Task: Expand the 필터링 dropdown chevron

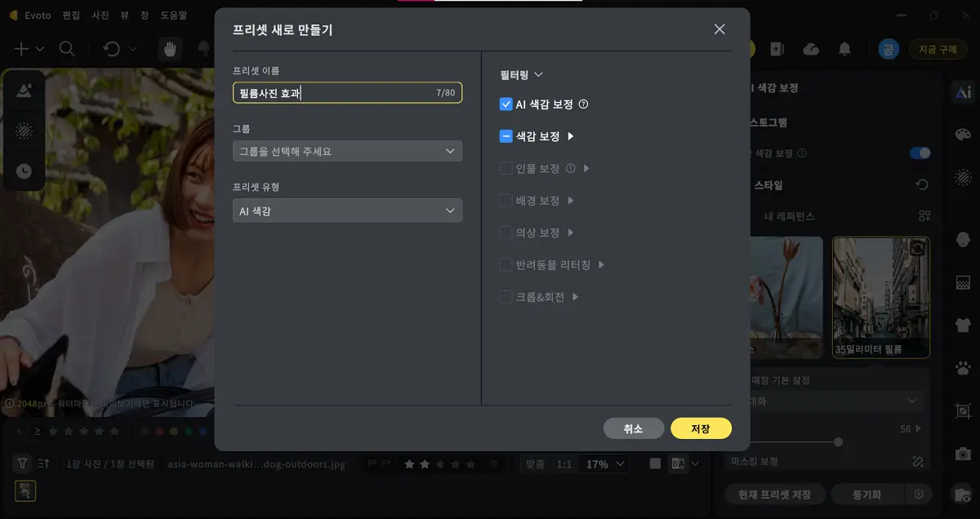Action: [538, 75]
